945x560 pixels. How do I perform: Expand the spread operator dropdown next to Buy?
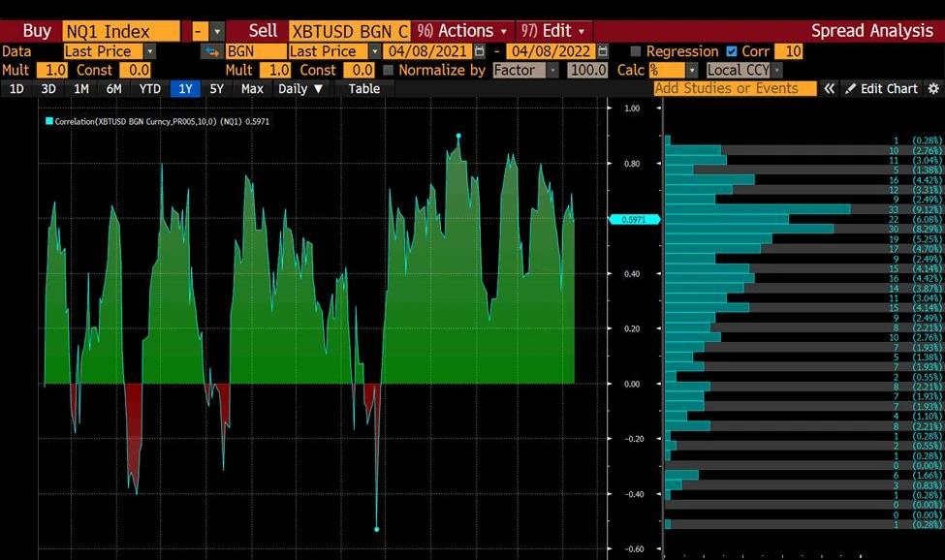click(217, 31)
